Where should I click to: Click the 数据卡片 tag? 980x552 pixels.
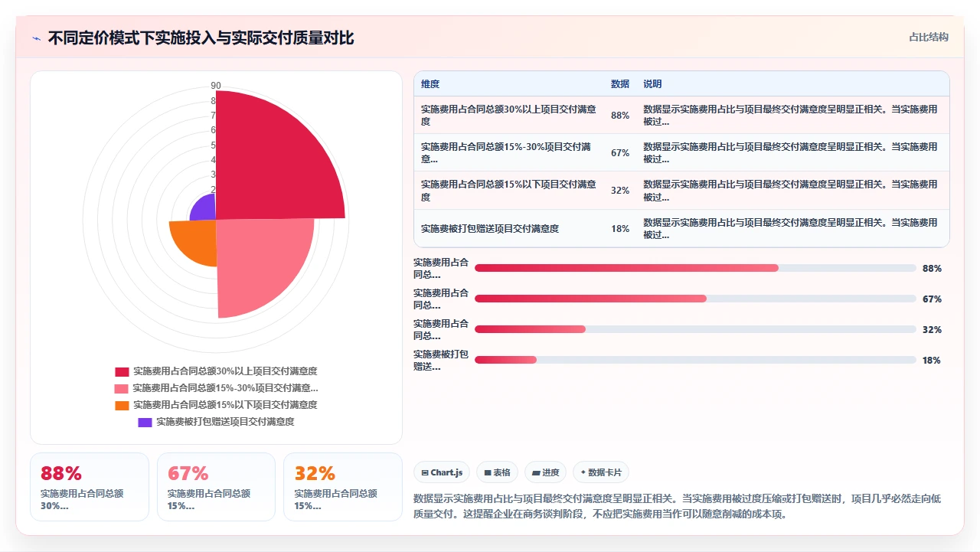601,472
